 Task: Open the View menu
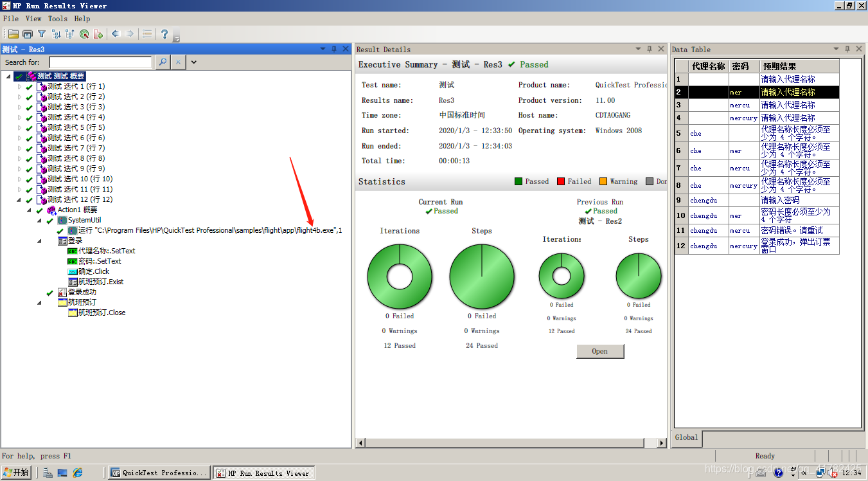(33, 19)
